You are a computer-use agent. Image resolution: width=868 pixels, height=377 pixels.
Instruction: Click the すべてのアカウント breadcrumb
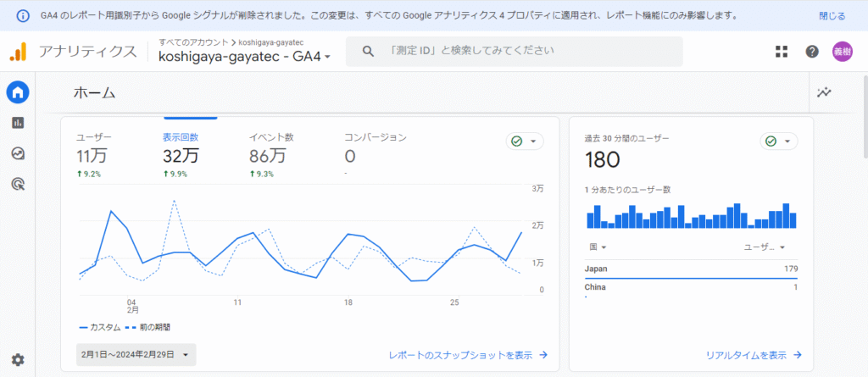click(193, 42)
